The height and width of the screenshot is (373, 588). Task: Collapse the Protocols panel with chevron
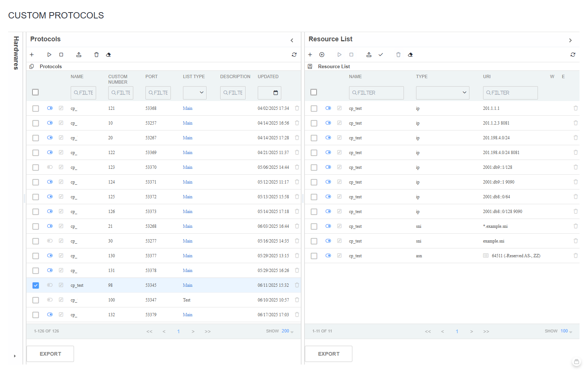[x=292, y=41]
